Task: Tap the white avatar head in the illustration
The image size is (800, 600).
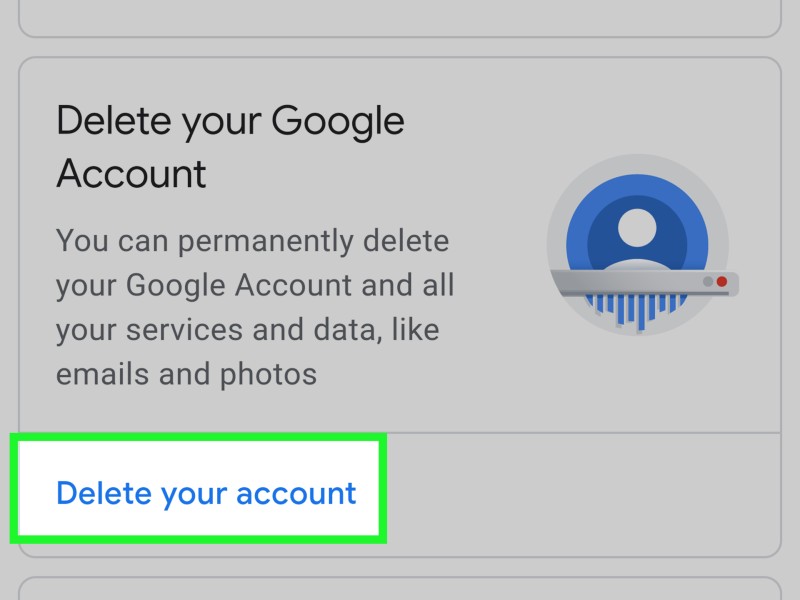Action: (x=637, y=228)
